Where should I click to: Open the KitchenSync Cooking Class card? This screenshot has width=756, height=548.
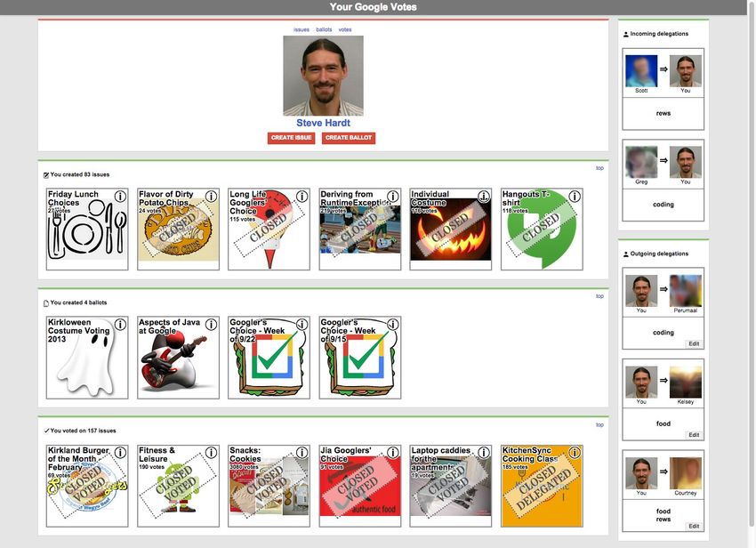click(x=542, y=486)
